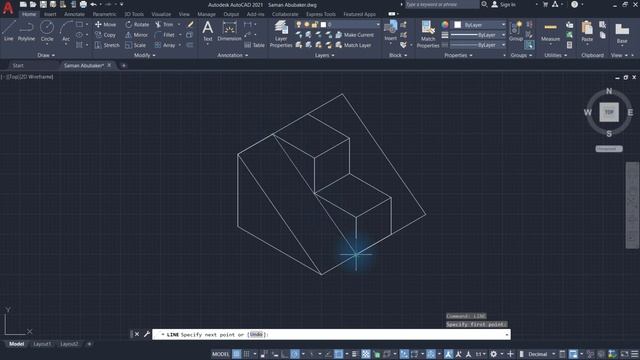Activate the Copy command
The width and height of the screenshot is (640, 360).
(x=105, y=35)
